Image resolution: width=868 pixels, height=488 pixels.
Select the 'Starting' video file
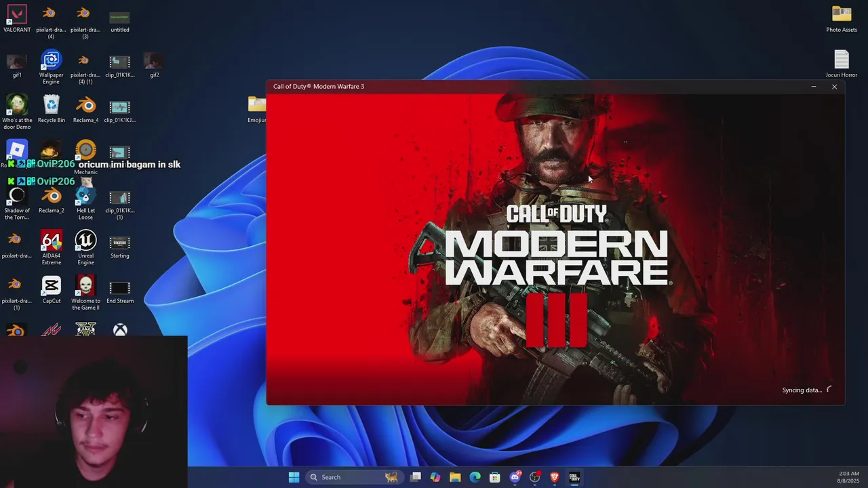click(120, 245)
